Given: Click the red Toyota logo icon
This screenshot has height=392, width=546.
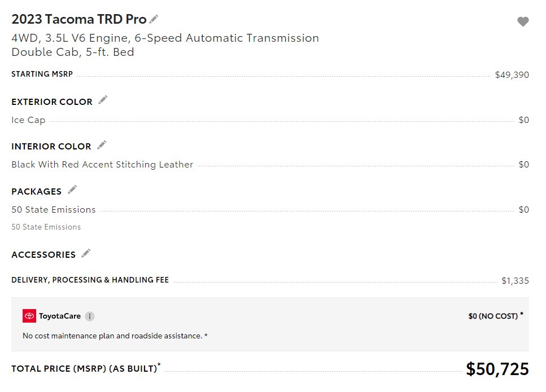Looking at the screenshot, I should [29, 316].
